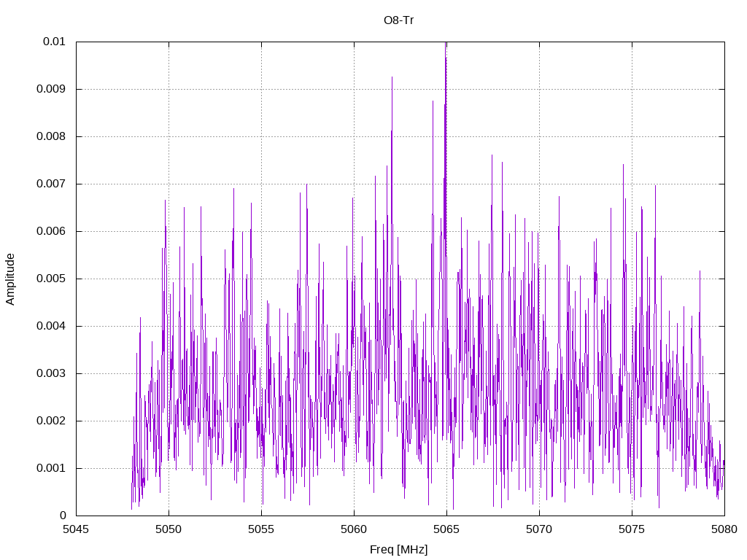Click the x-axis tick label 5080
This screenshot has height=560, width=747.
click(x=724, y=529)
